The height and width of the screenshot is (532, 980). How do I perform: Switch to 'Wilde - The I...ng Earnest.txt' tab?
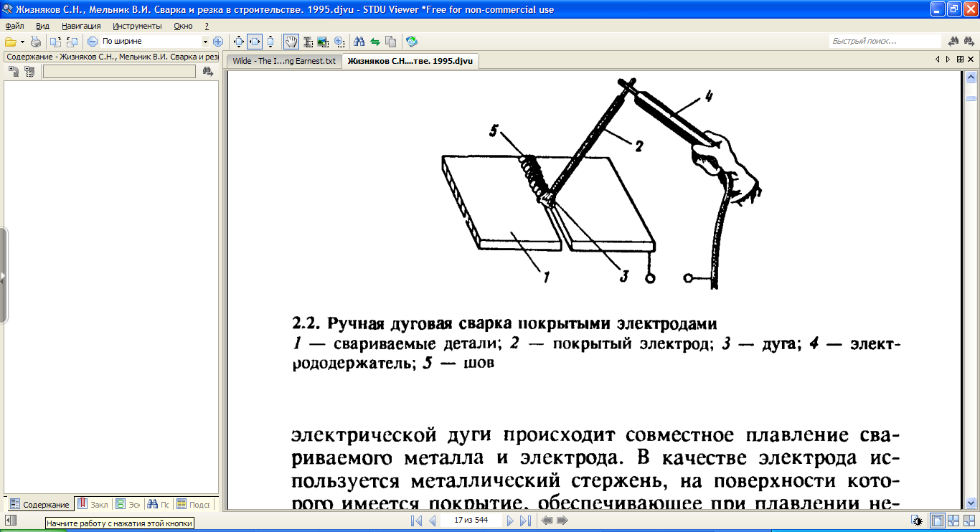[284, 61]
